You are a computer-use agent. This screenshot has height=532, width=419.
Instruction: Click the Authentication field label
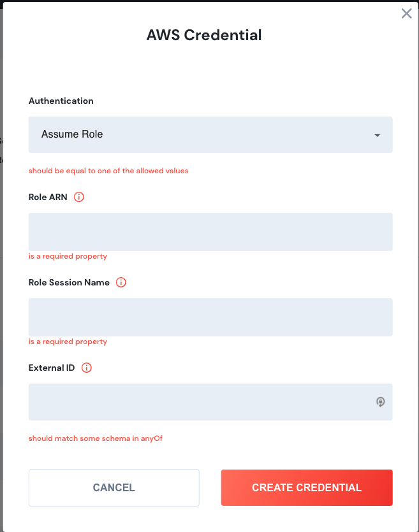click(61, 101)
